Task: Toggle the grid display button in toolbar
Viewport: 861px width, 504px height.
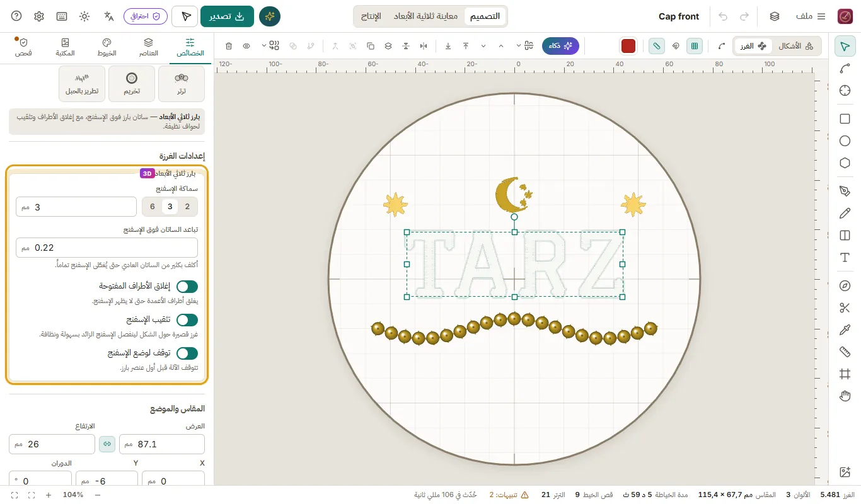Action: [695, 46]
